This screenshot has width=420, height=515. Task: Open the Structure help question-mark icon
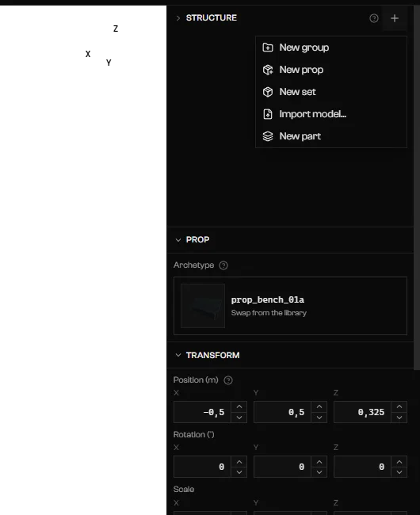[374, 18]
